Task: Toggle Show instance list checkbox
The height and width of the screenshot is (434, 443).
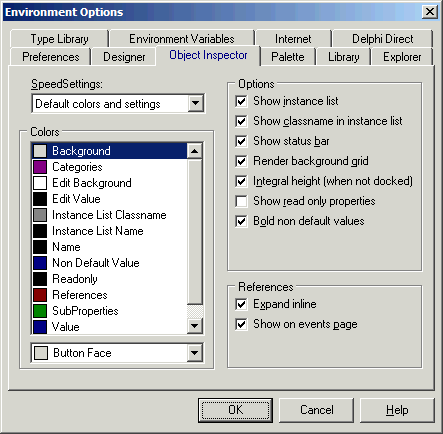Action: pyautogui.click(x=241, y=101)
